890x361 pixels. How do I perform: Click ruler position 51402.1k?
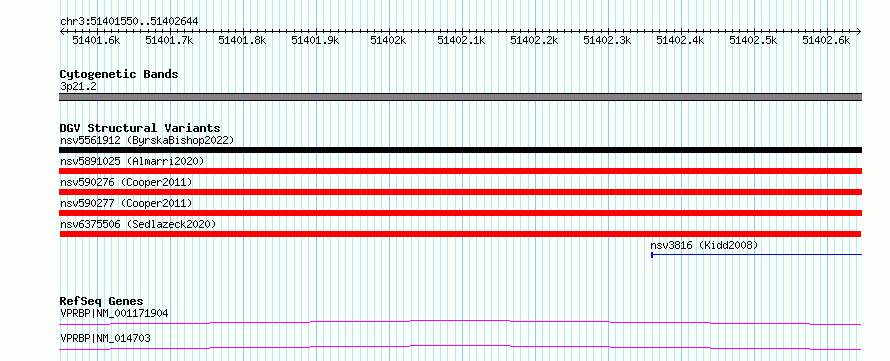[x=461, y=40]
